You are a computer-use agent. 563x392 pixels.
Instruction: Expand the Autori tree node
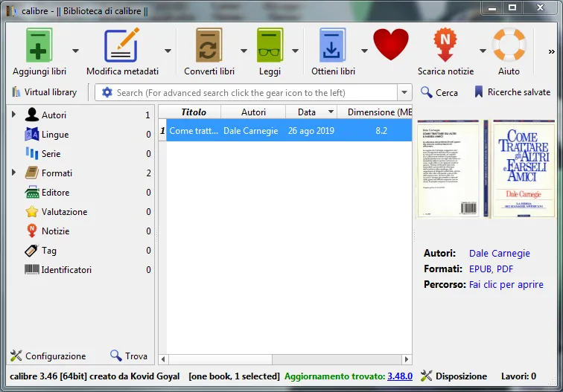point(13,115)
